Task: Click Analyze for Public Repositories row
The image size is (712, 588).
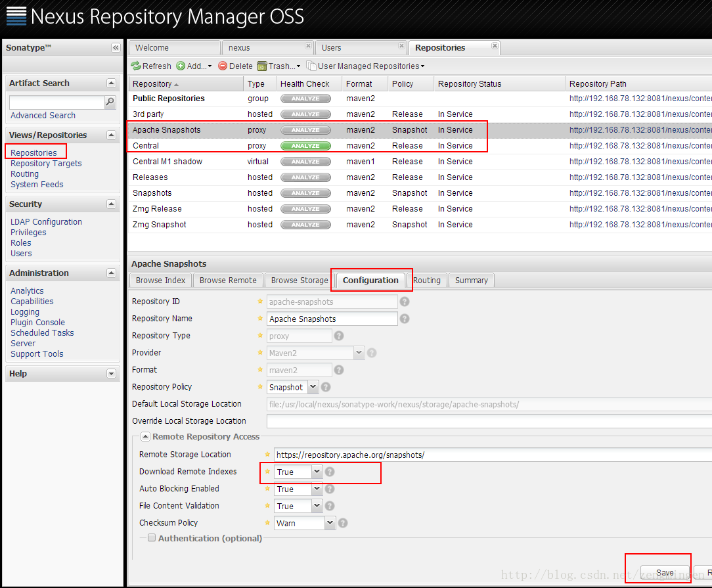Action: pyautogui.click(x=305, y=99)
